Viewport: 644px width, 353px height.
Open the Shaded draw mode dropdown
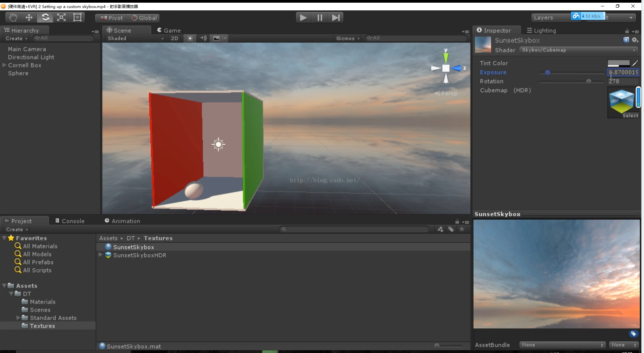coord(134,38)
